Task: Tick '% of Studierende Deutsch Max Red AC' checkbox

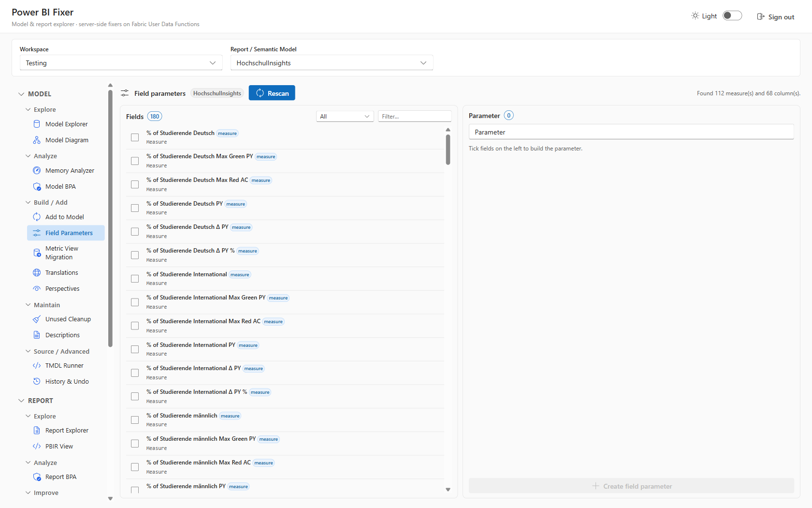Action: click(x=135, y=184)
